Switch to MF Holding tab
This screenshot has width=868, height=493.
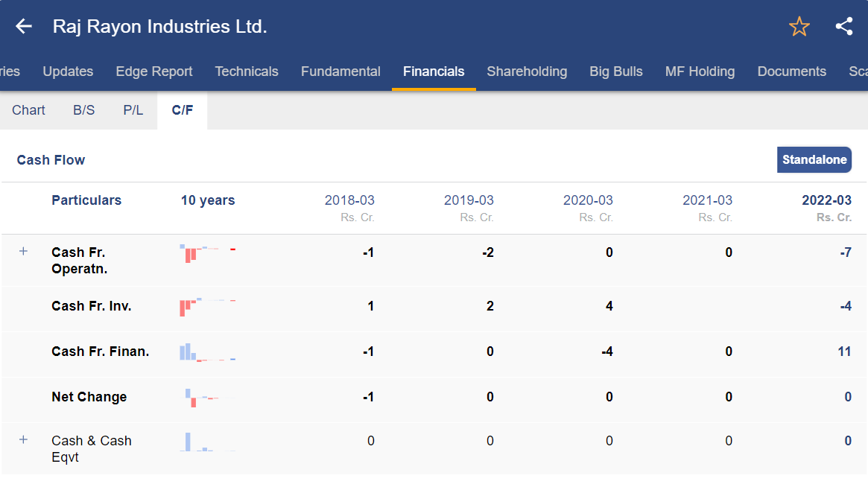700,71
